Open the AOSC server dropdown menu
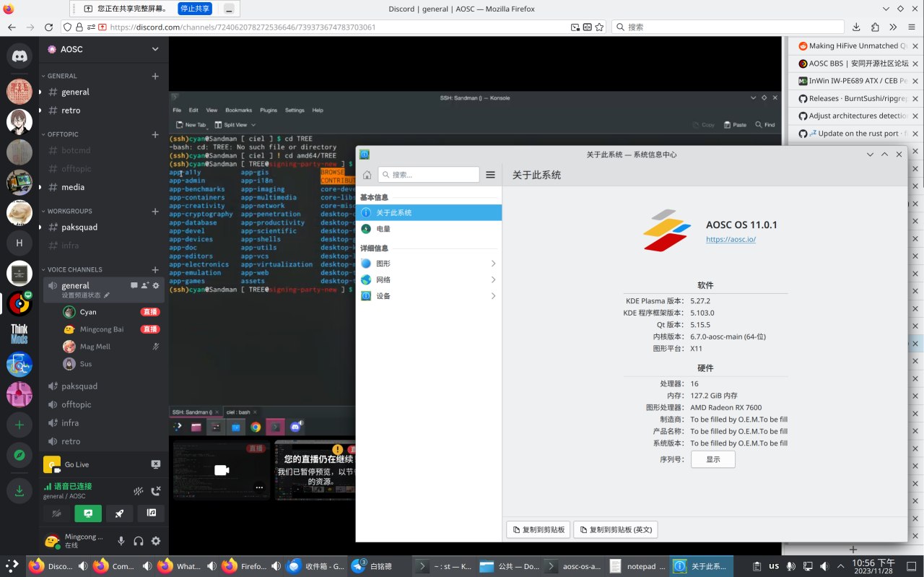This screenshot has height=577, width=924. coord(103,49)
